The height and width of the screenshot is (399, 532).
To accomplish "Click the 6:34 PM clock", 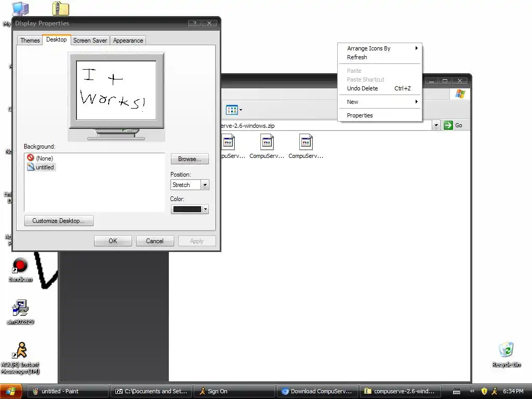I will point(513,391).
